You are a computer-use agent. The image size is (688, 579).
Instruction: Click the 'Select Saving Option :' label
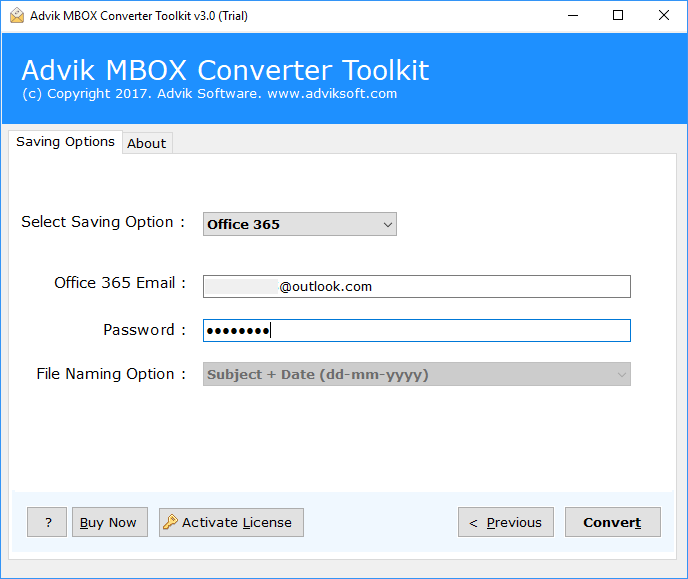pos(103,222)
